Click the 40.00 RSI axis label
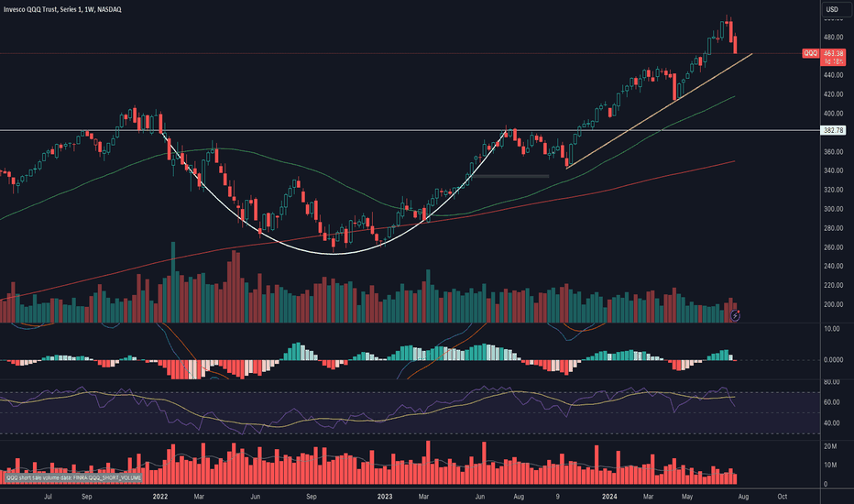The image size is (854, 504). (x=832, y=422)
